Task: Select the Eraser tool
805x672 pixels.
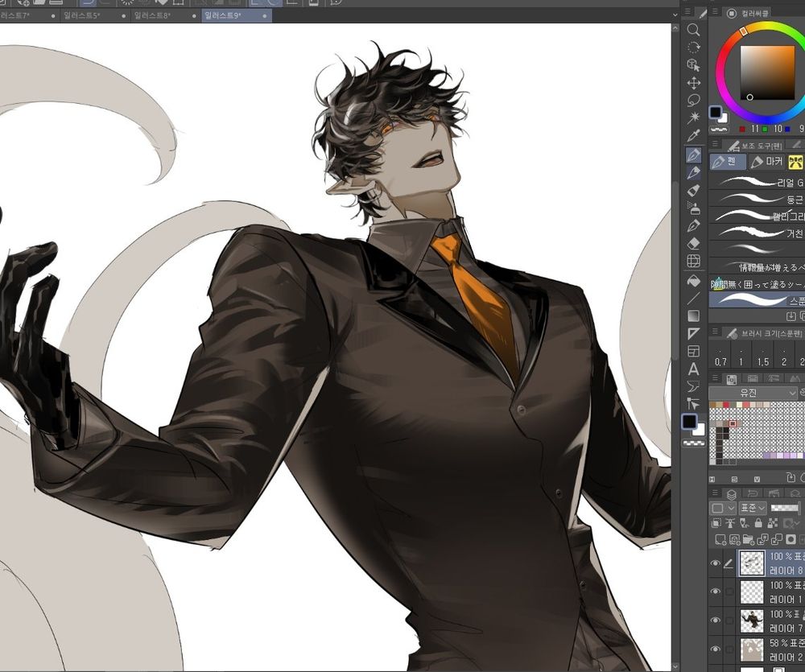Action: click(693, 243)
